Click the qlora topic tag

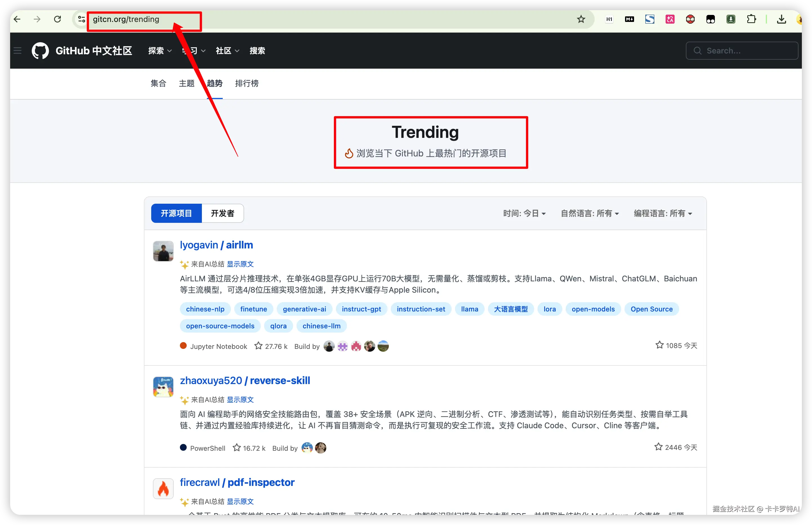coord(278,326)
